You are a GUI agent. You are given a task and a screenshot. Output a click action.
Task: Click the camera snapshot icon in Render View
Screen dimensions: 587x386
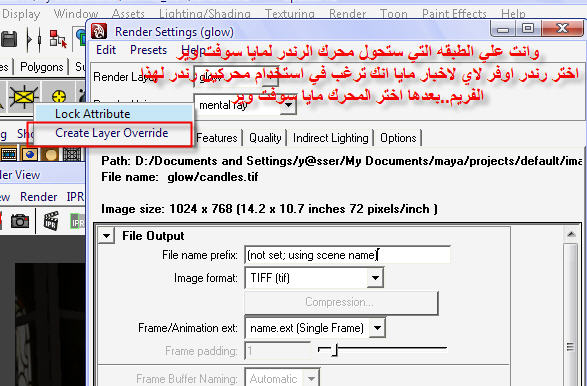(20, 221)
